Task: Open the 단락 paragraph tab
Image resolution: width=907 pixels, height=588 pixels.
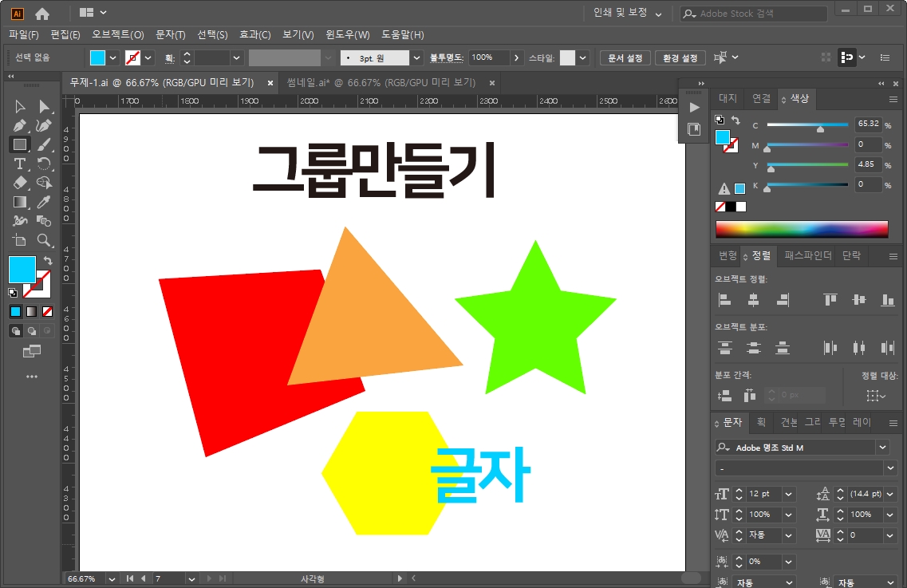Action: (851, 255)
